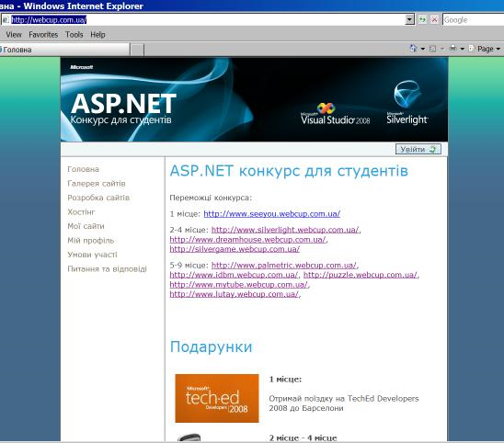Open the address bar history dropdown
Viewport: 504px width, 443px height.
click(x=409, y=19)
